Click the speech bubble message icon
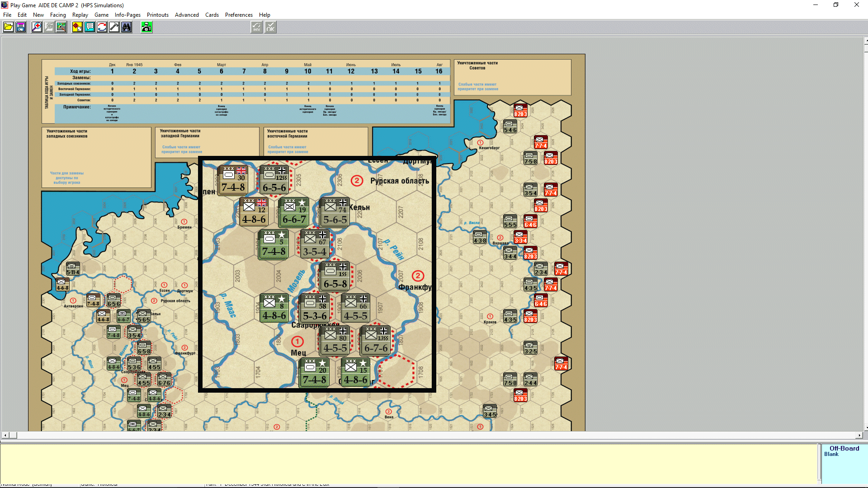Viewport: 868px width, 488px height. 90,27
